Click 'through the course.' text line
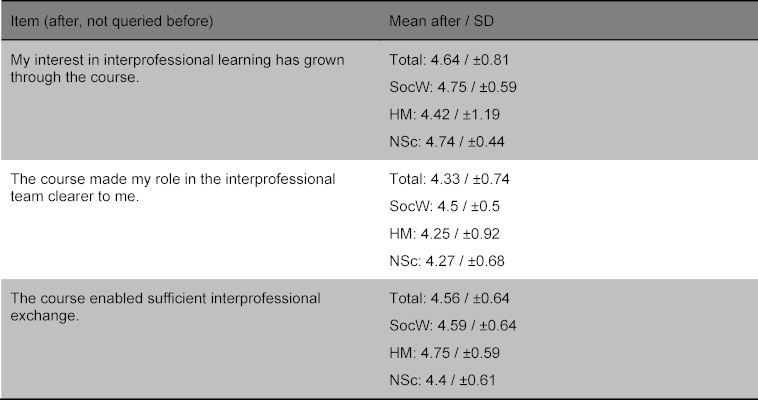 coord(75,77)
